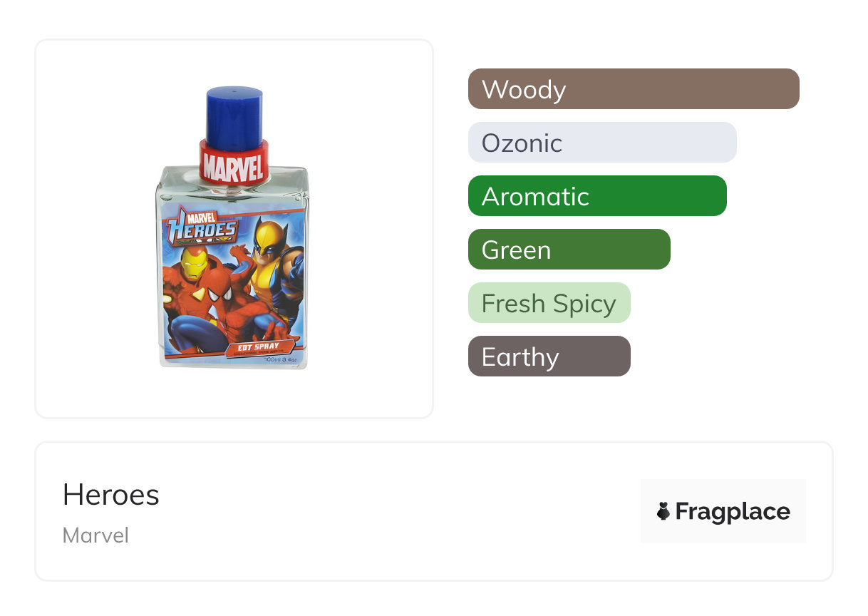The image size is (868, 616).
Task: Click blank area of the Heroes info card
Action: tap(399, 513)
